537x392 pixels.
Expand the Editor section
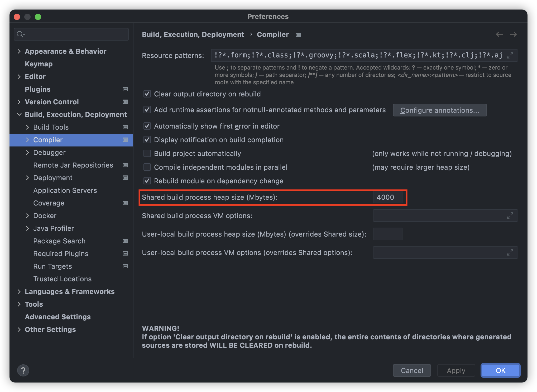tap(19, 76)
